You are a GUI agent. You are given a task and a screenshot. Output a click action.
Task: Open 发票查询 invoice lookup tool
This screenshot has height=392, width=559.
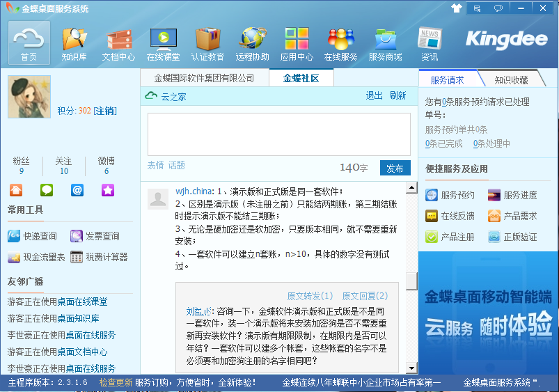(x=95, y=236)
